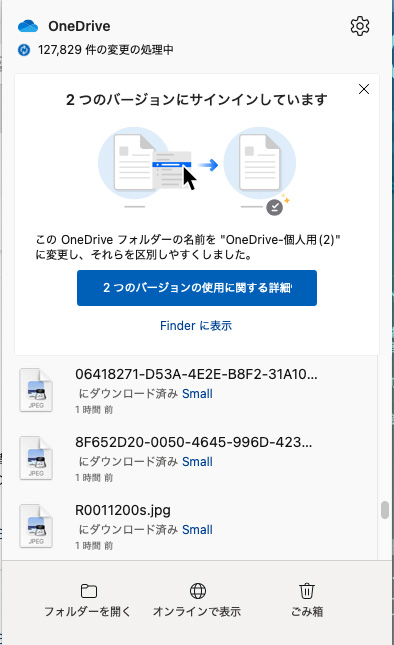Click the オンラインで表示 globe icon
The image size is (394, 645).
pos(198,591)
